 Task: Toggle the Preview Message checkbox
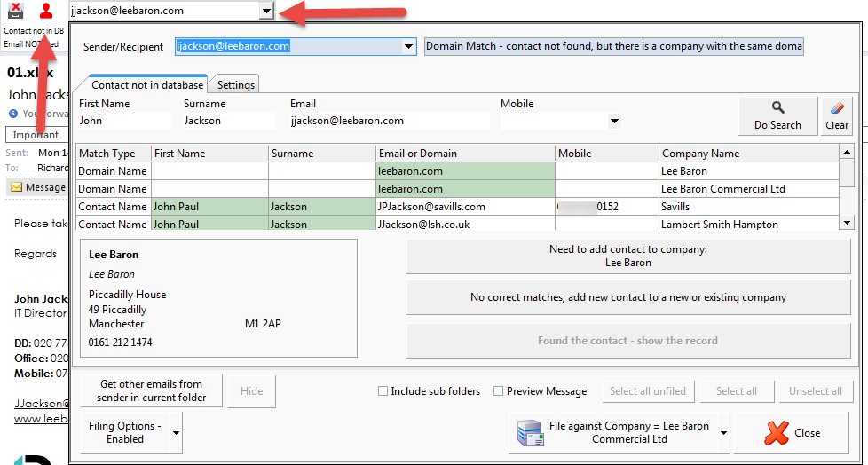tap(499, 391)
